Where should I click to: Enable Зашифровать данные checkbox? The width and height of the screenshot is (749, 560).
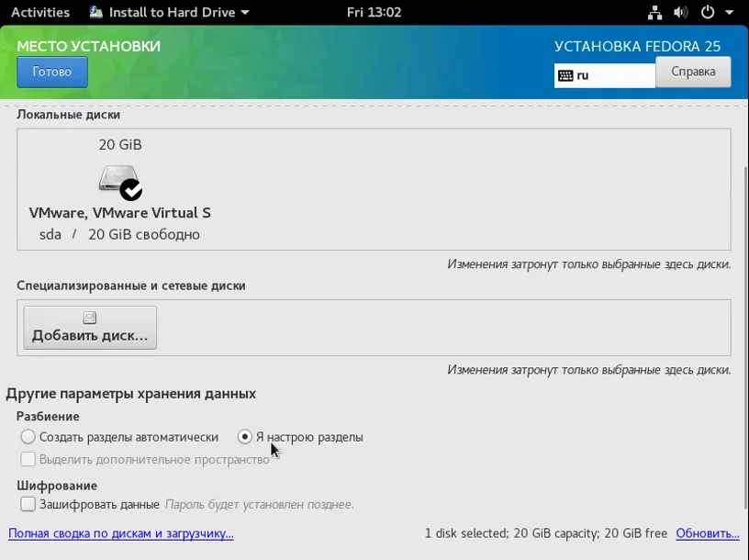pyautogui.click(x=28, y=504)
